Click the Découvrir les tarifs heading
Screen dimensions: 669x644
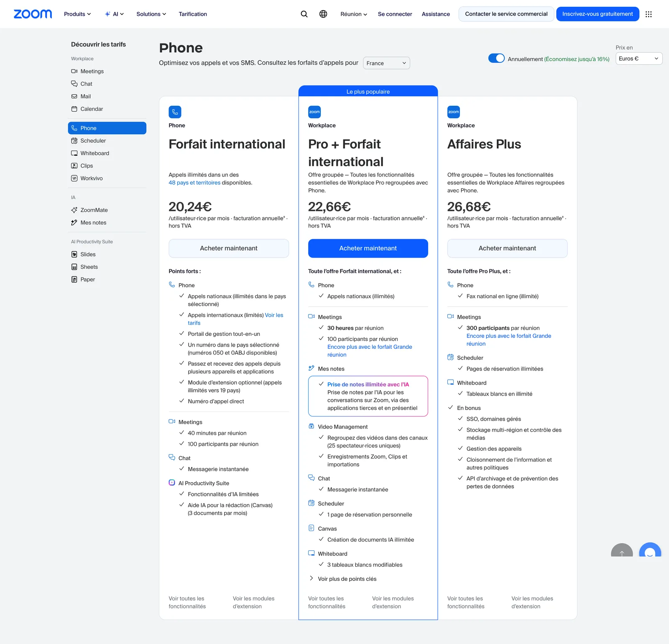pyautogui.click(x=98, y=44)
